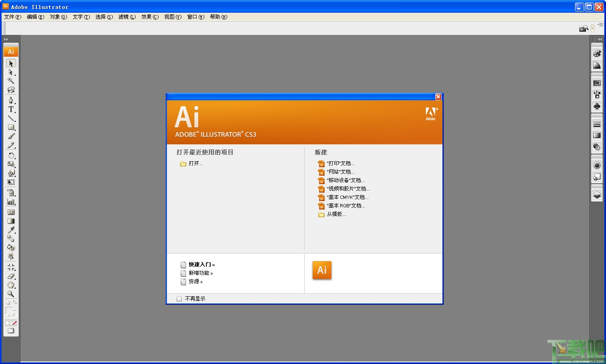Open the Swatches panel icon
This screenshot has height=364, width=606.
tap(597, 83)
